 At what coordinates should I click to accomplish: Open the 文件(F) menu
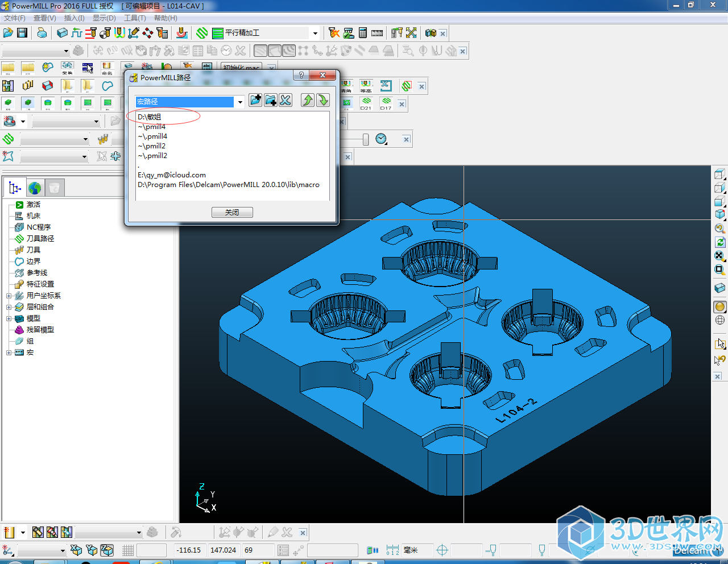[15, 18]
